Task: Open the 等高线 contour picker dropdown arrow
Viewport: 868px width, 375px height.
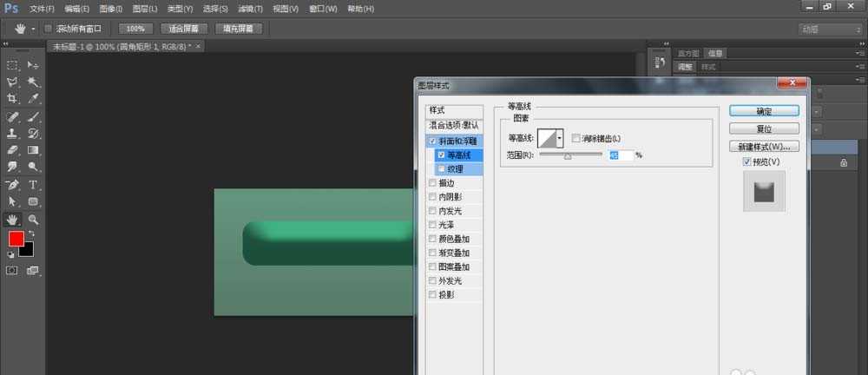Action: (560, 138)
